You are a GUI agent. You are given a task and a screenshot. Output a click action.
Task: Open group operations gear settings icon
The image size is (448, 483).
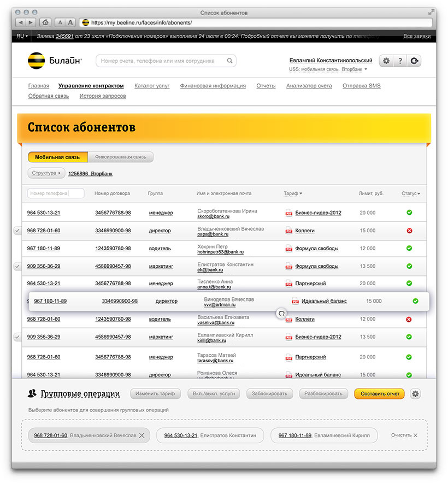415,394
